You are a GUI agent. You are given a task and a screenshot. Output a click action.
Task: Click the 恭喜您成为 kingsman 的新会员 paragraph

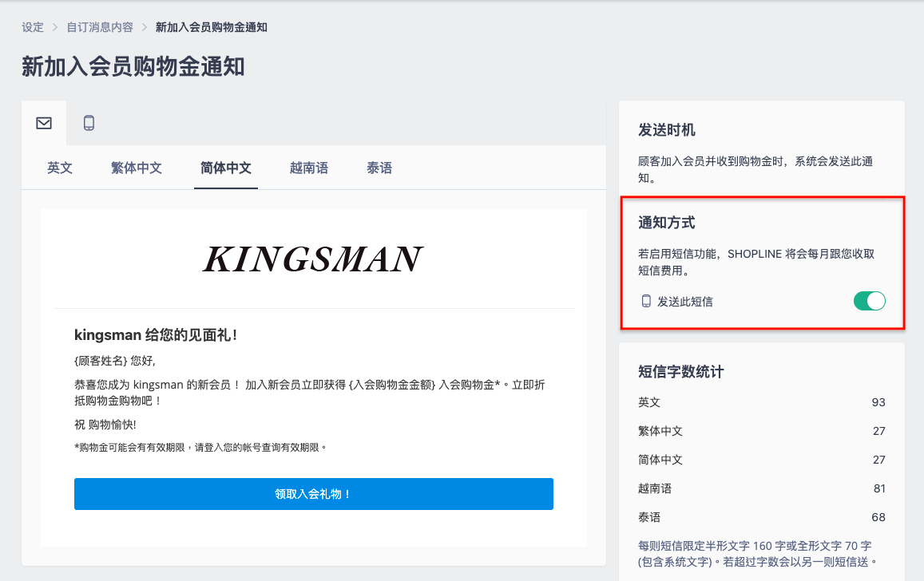tap(309, 393)
